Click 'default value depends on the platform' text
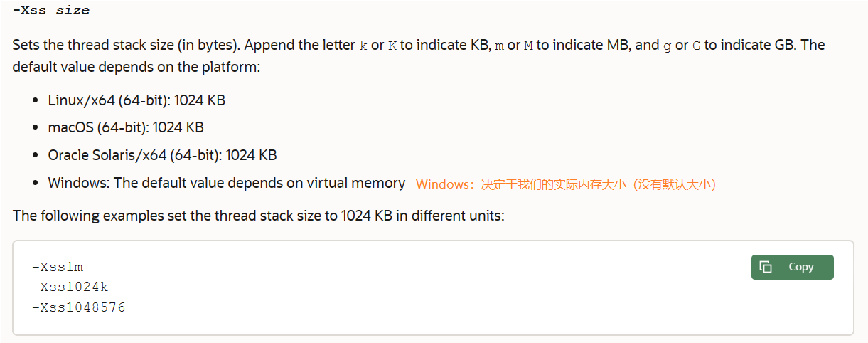This screenshot has width=868, height=343. pyautogui.click(x=135, y=67)
